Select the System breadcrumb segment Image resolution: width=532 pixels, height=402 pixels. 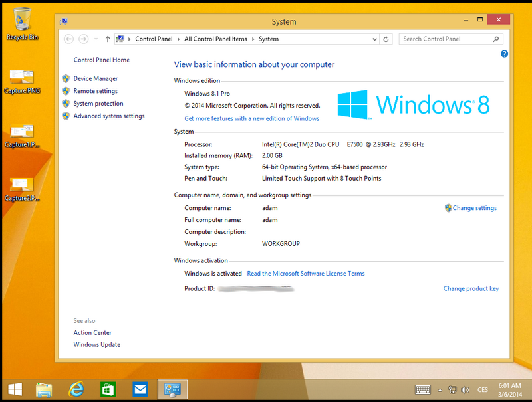click(x=269, y=39)
